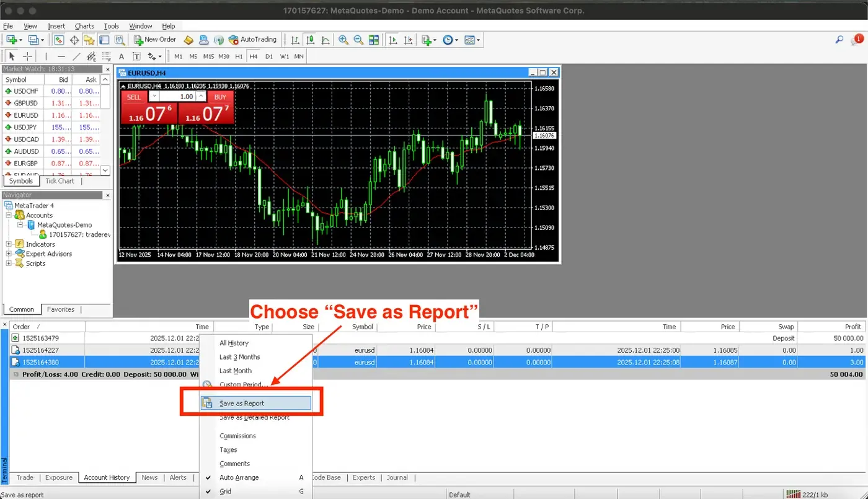Collapse the Accounts tree node

pos(9,215)
